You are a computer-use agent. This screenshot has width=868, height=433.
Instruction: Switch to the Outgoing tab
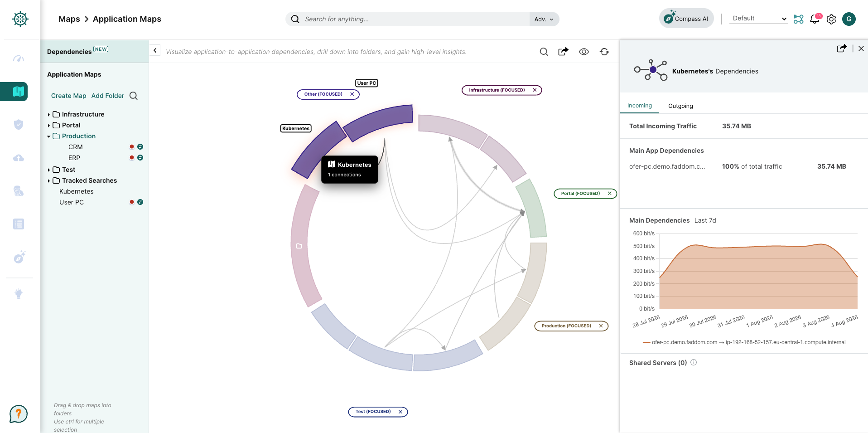(680, 106)
